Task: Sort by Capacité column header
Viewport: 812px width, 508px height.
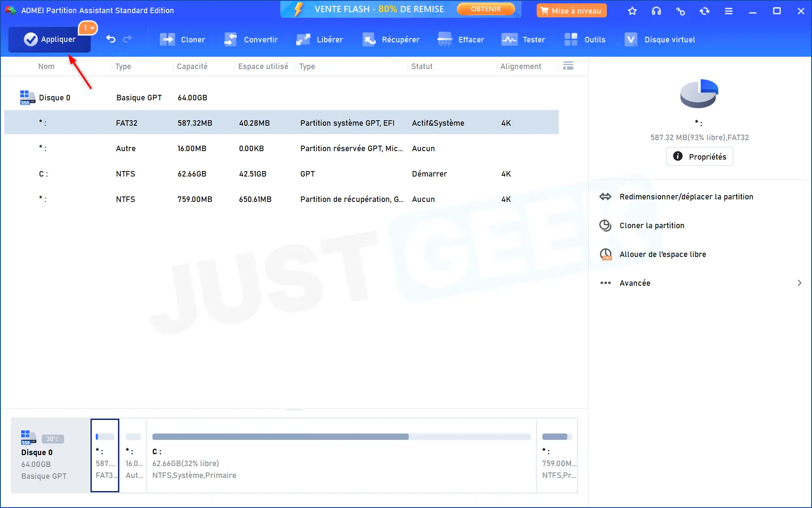Action: click(x=192, y=66)
